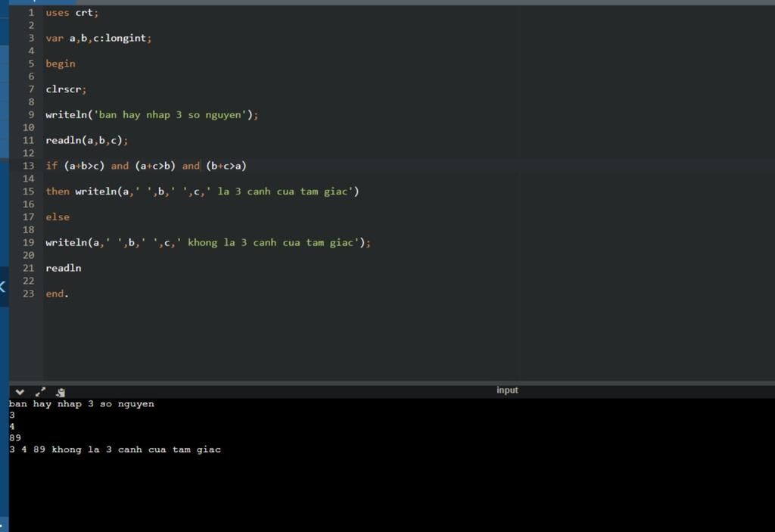Click line number 19 in the gutter
Viewport: 775px width, 532px height.
(x=28, y=242)
